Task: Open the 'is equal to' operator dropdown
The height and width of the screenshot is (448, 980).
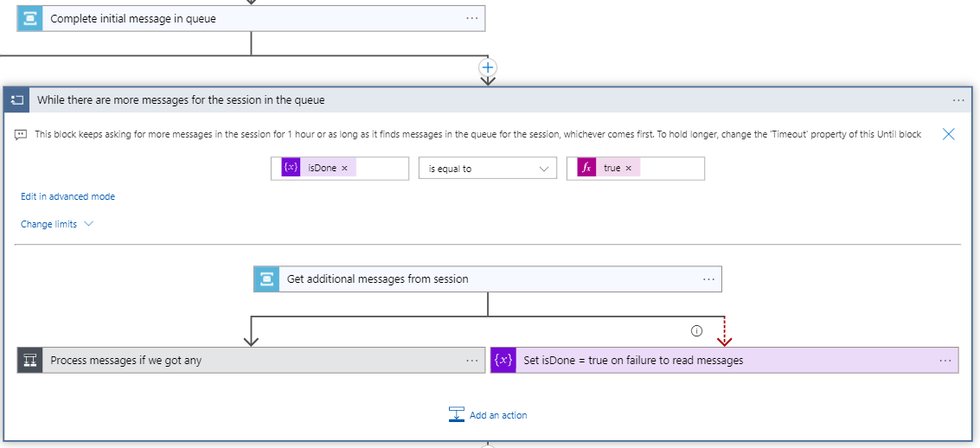Action: 488,169
